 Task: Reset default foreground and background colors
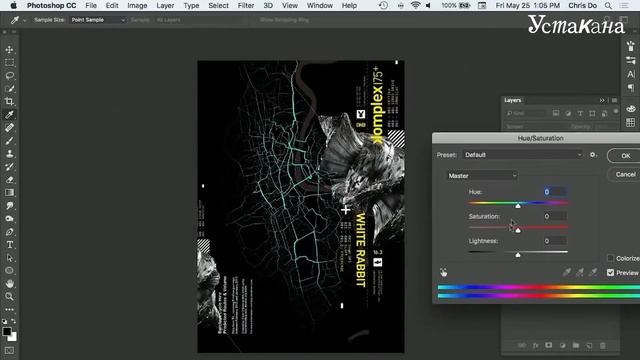tap(4, 321)
